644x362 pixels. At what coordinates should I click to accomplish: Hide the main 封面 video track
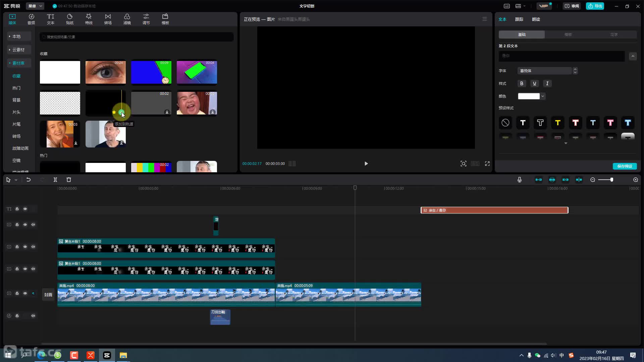25,293
